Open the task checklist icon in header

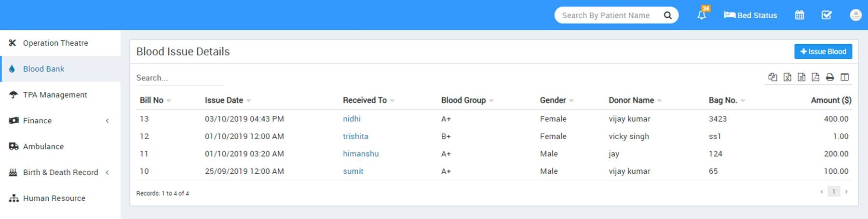point(827,15)
